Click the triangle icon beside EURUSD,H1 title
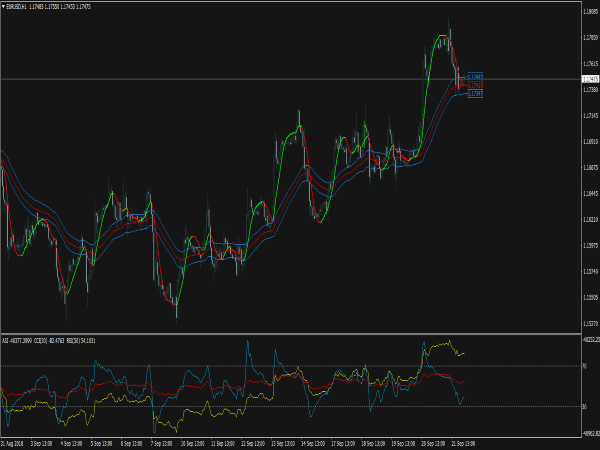The width and height of the screenshot is (600, 450). click(3, 7)
